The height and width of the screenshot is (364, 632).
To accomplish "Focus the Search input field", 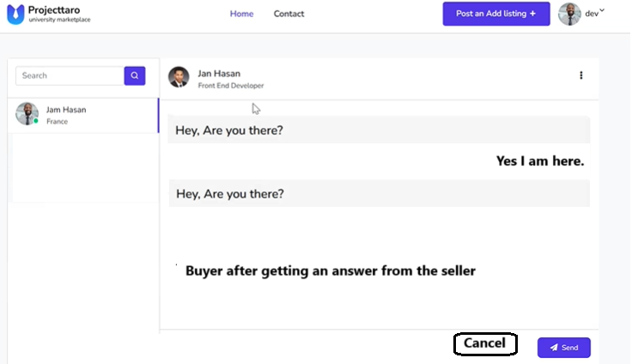I will pyautogui.click(x=70, y=76).
